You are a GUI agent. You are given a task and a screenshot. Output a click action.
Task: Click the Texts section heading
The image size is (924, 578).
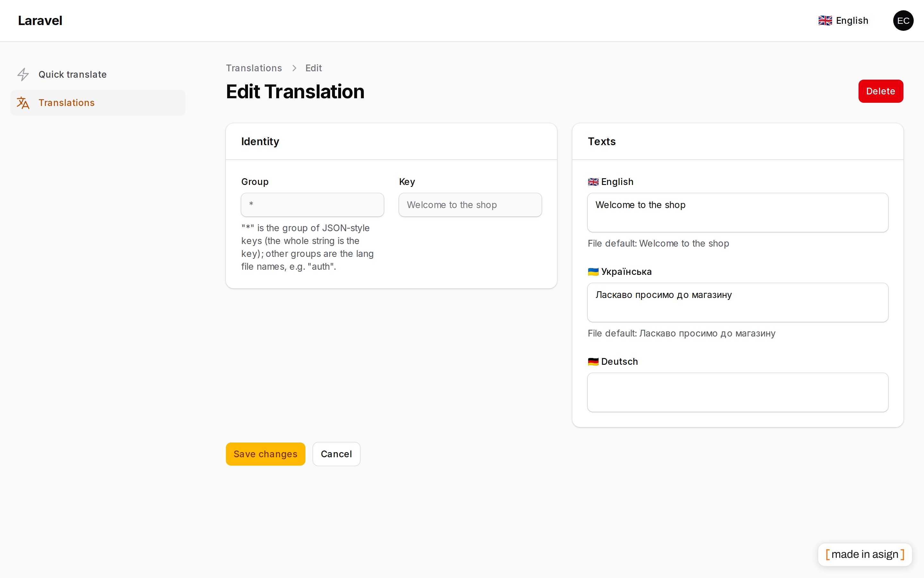(602, 141)
